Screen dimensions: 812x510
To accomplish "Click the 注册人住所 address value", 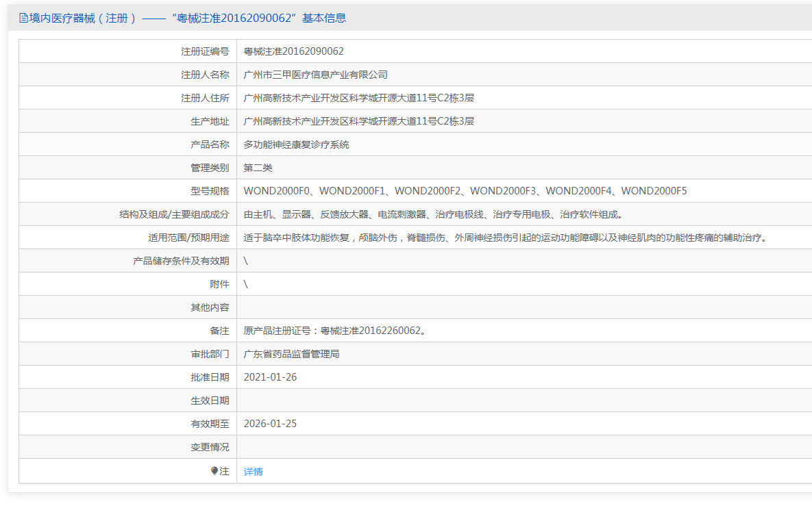I will [x=358, y=98].
